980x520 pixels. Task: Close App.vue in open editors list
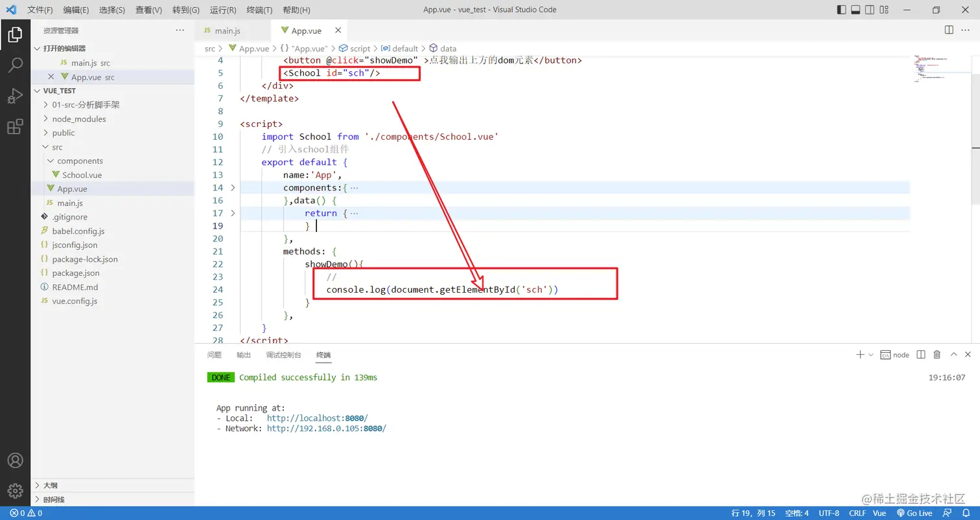(x=52, y=77)
